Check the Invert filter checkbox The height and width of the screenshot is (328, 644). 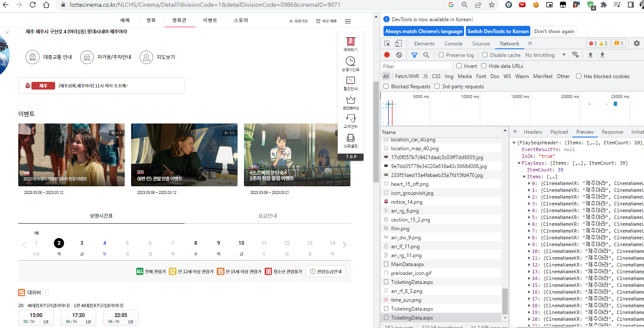coord(459,66)
